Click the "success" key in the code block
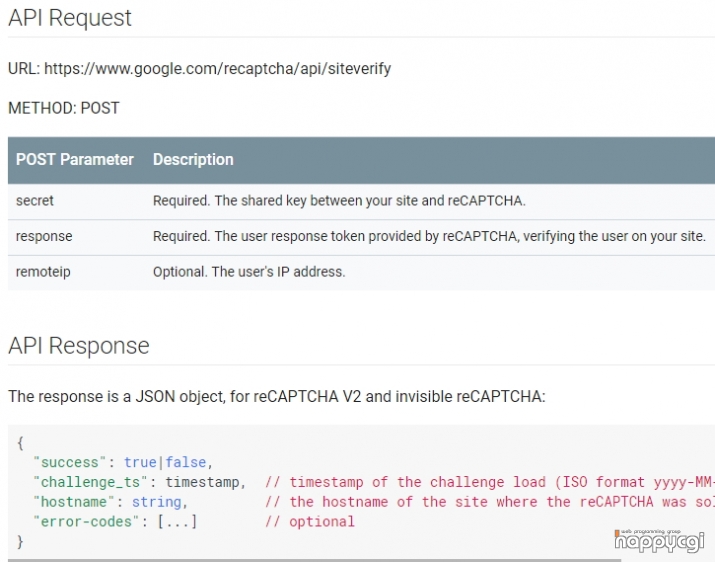The width and height of the screenshot is (715, 562). pyautogui.click(x=70, y=463)
